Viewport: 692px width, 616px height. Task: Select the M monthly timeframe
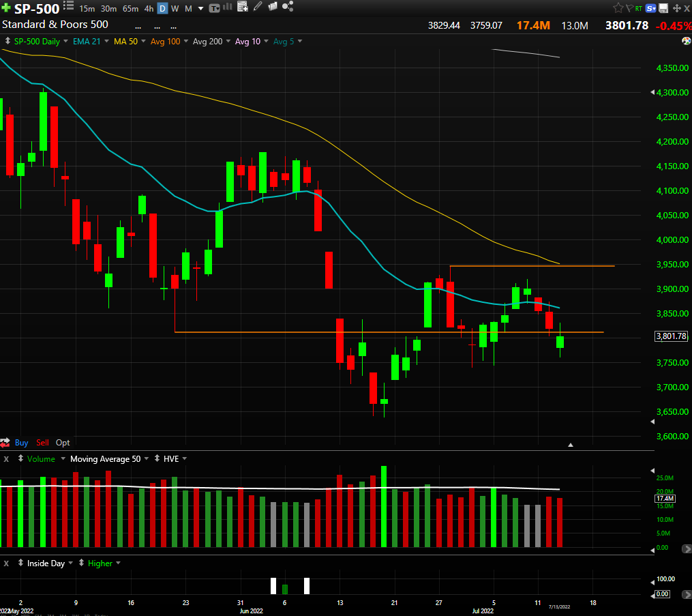(x=188, y=8)
